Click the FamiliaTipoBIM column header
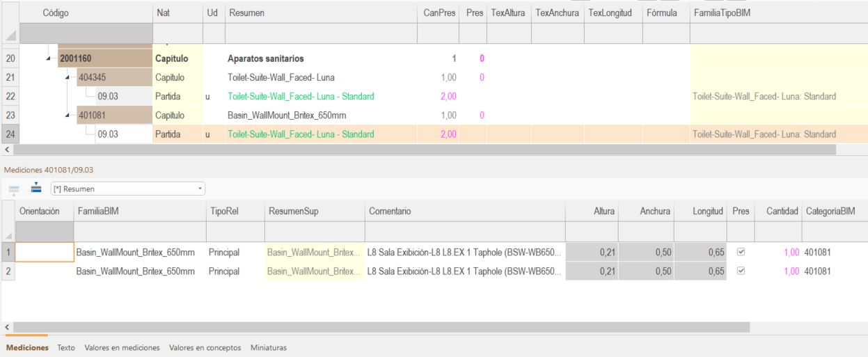This screenshot has width=868, height=357. pyautogui.click(x=779, y=13)
